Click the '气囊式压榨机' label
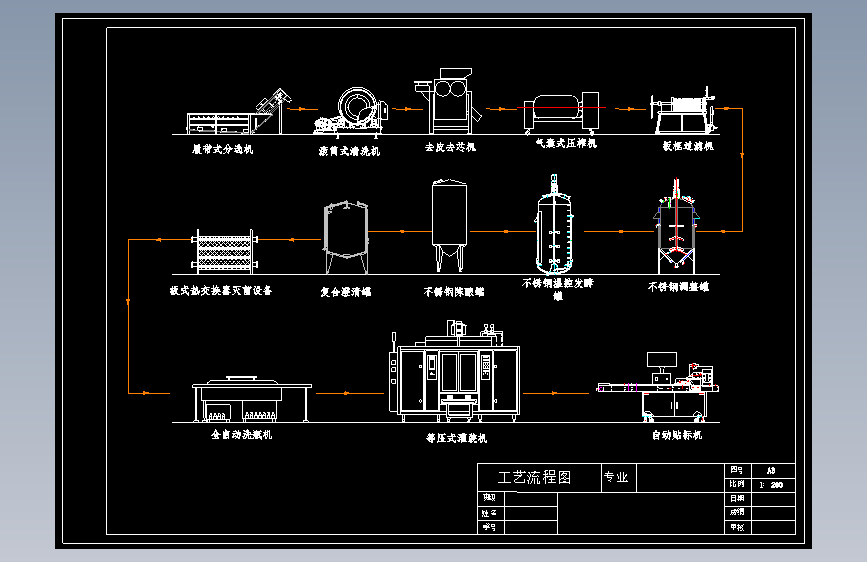This screenshot has height=562, width=867. 566,143
